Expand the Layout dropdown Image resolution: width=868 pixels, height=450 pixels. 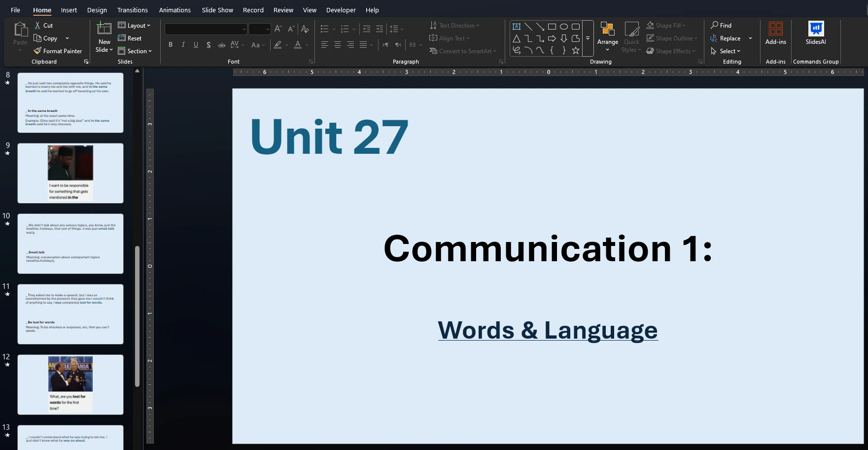[x=135, y=26]
